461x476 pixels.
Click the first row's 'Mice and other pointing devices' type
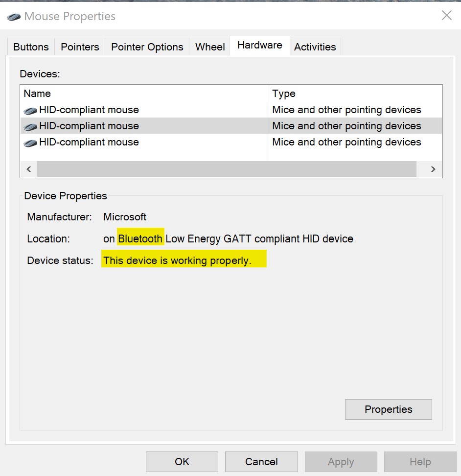(x=346, y=110)
